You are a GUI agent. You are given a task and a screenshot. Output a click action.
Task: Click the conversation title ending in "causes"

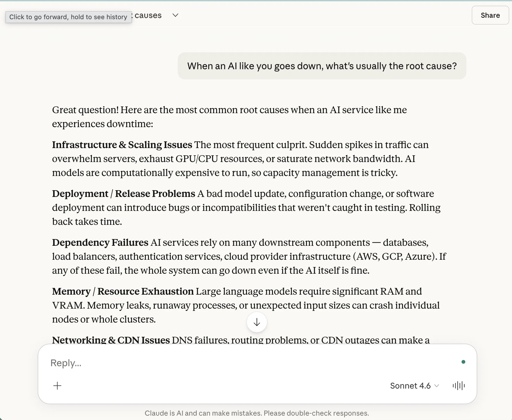[148, 15]
